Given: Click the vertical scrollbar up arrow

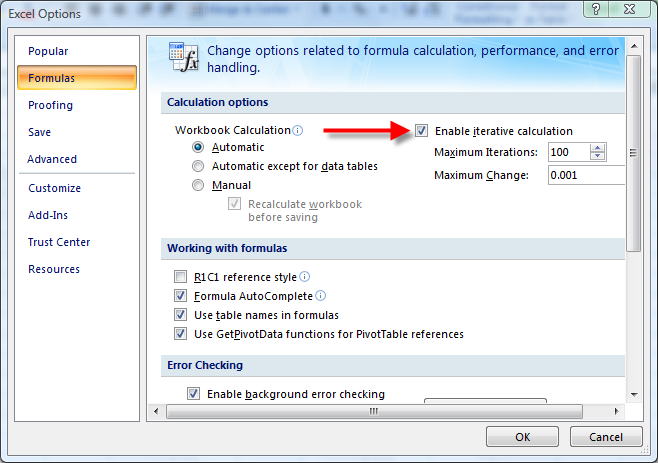Looking at the screenshot, I should [x=634, y=46].
